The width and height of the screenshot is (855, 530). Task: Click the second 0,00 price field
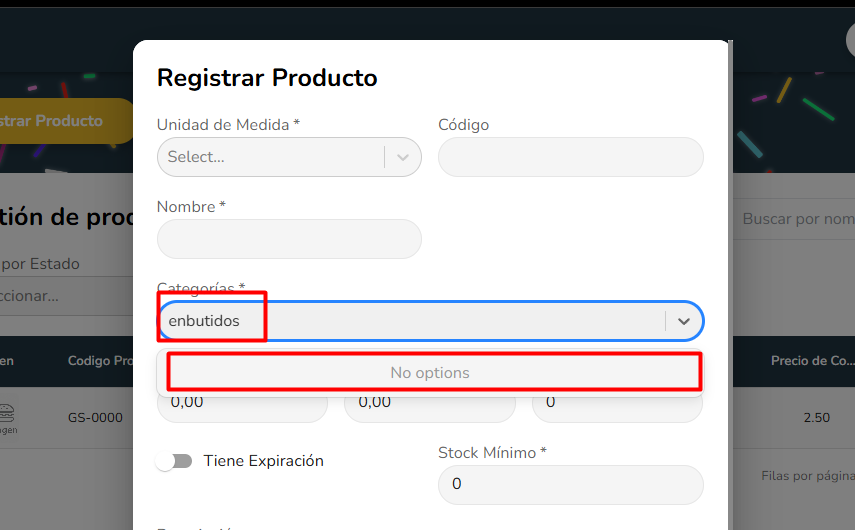[429, 403]
